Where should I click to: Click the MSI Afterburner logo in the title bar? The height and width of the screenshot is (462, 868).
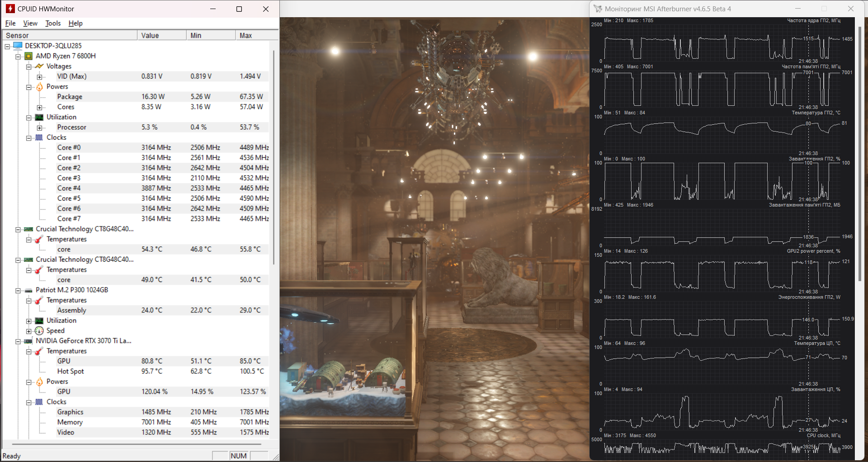[598, 9]
